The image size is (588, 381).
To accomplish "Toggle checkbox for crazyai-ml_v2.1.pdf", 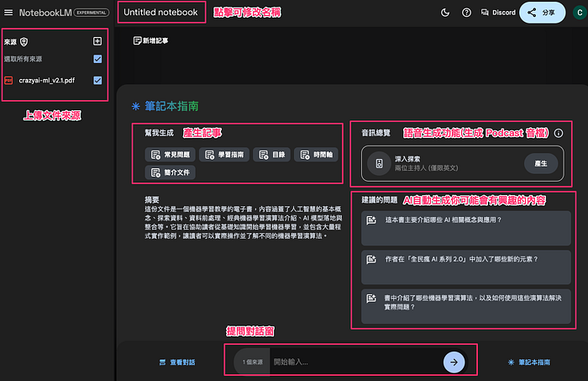I will tap(97, 81).
